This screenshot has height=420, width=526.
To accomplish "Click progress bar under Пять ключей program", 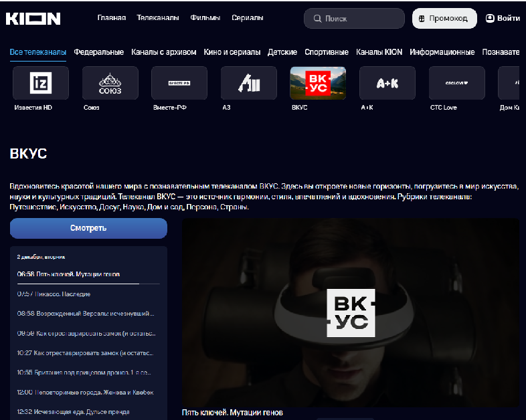I will (x=88, y=284).
